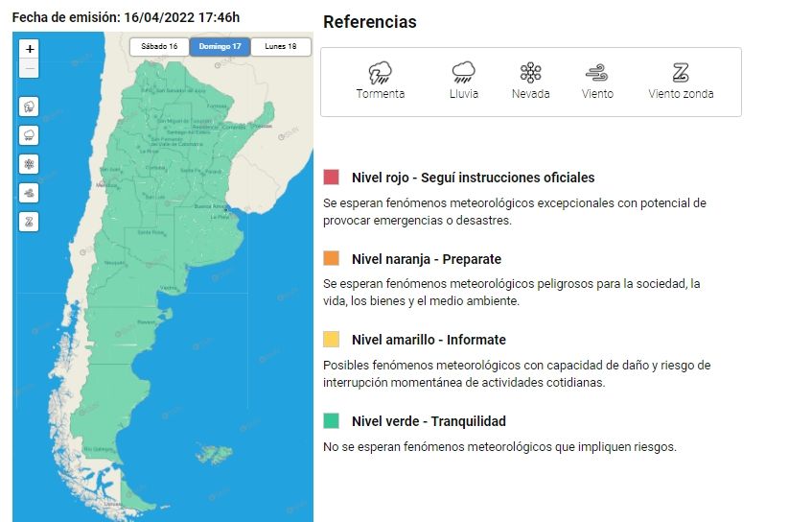The width and height of the screenshot is (812, 522).
Task: Show Zonda wind alerts using map sidebar button
Action: point(30,222)
